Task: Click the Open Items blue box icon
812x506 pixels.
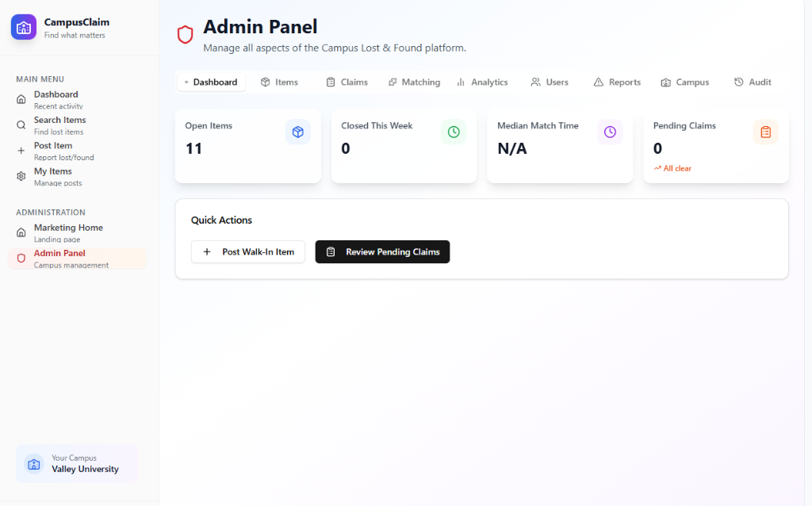Action: (298, 132)
